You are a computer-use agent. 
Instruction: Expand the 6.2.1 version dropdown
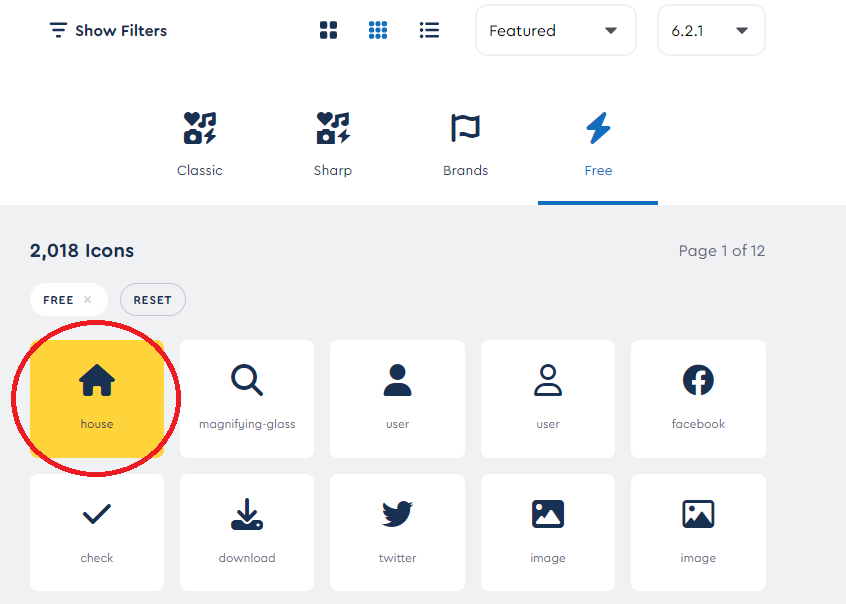click(x=710, y=30)
